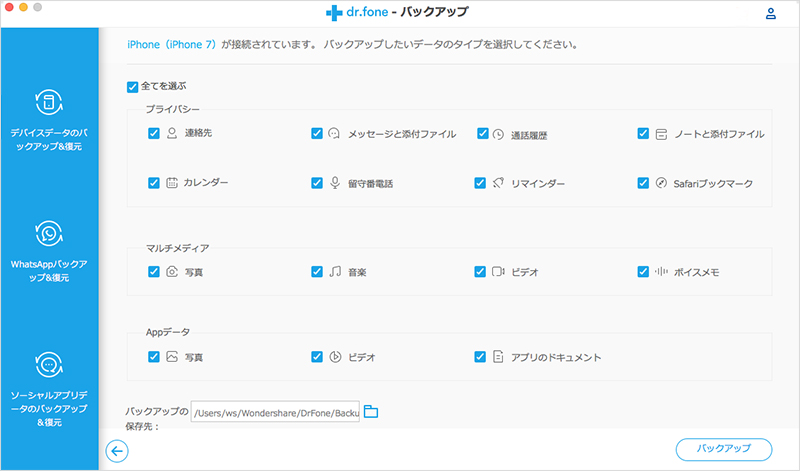Open Social App data backup sidebar icon
The image size is (800, 471).
49,365
